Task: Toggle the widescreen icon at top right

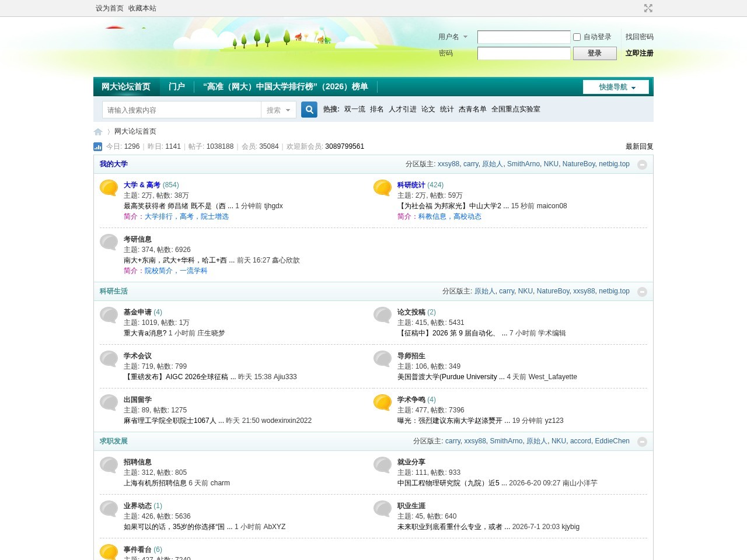Action: point(648,8)
